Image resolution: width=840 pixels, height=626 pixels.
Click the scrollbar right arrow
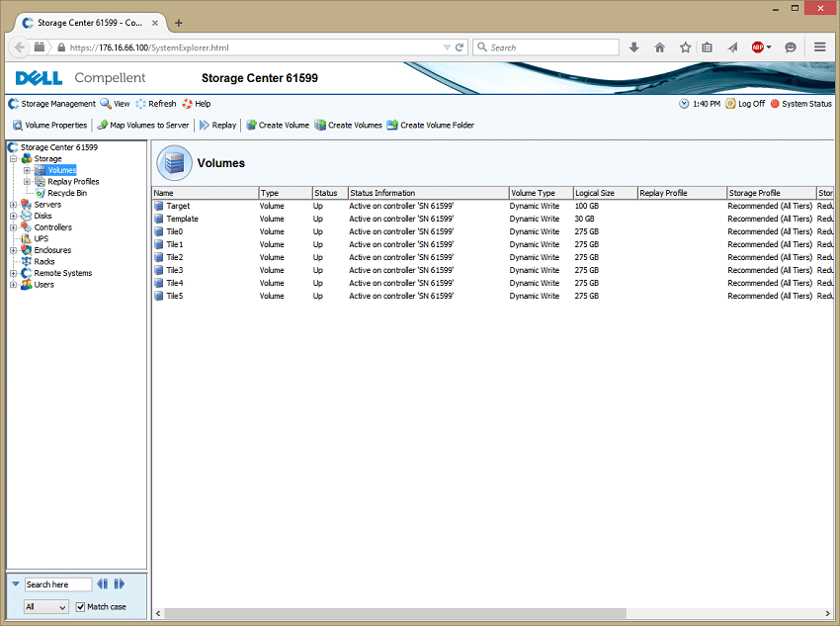pyautogui.click(x=828, y=613)
